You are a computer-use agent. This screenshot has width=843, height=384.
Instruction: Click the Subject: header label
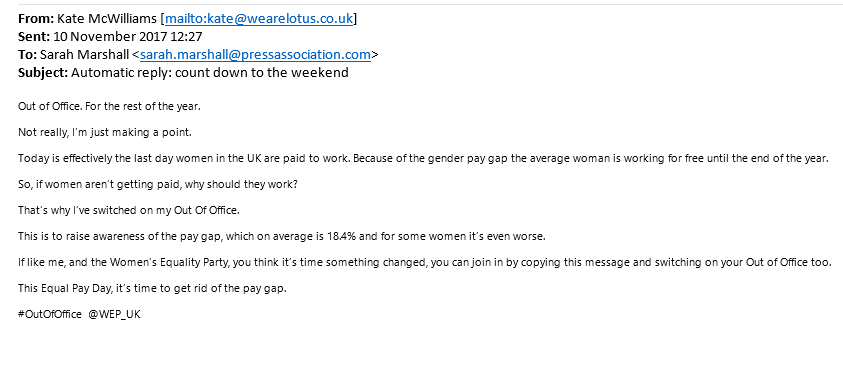click(x=43, y=73)
